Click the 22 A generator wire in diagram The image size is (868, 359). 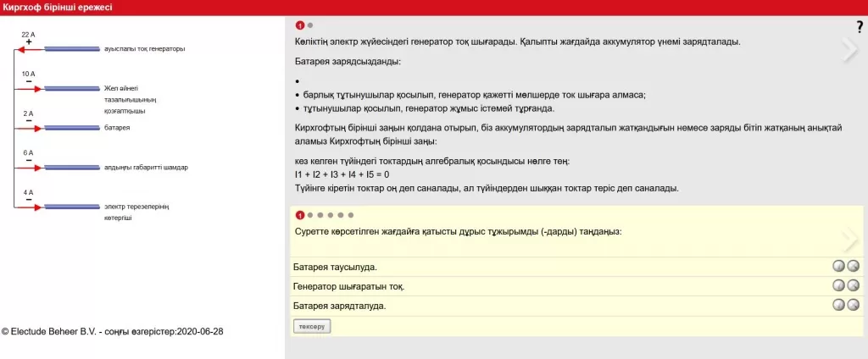click(x=71, y=49)
